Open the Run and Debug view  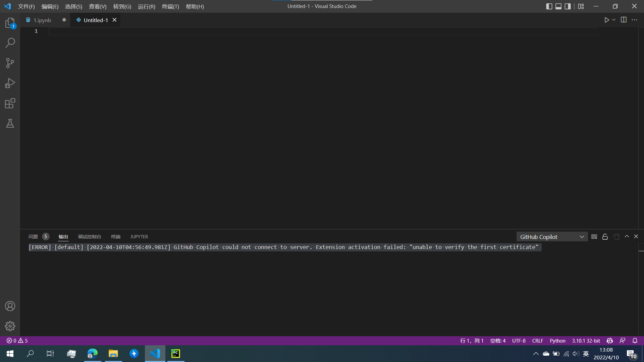[10, 83]
